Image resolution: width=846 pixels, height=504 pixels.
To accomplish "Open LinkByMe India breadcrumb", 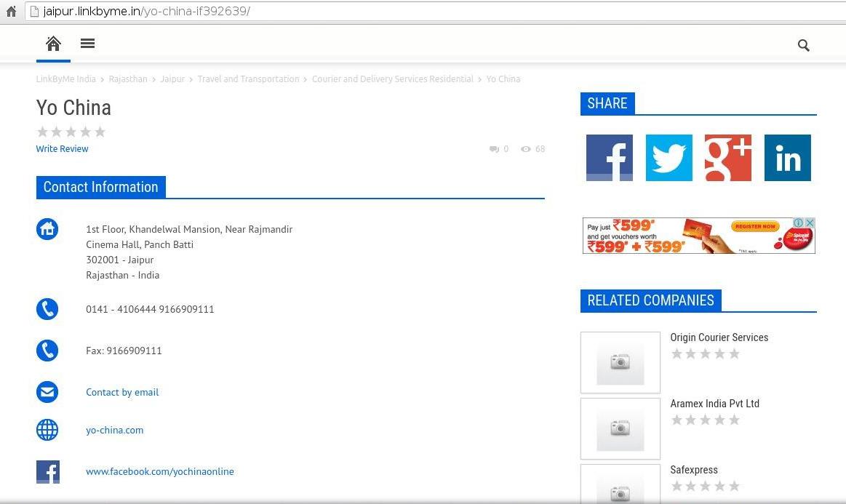I will coord(65,79).
